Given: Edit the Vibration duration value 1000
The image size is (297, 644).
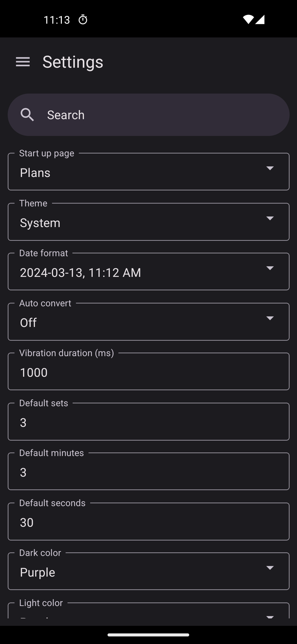Looking at the screenshot, I should coord(148,372).
